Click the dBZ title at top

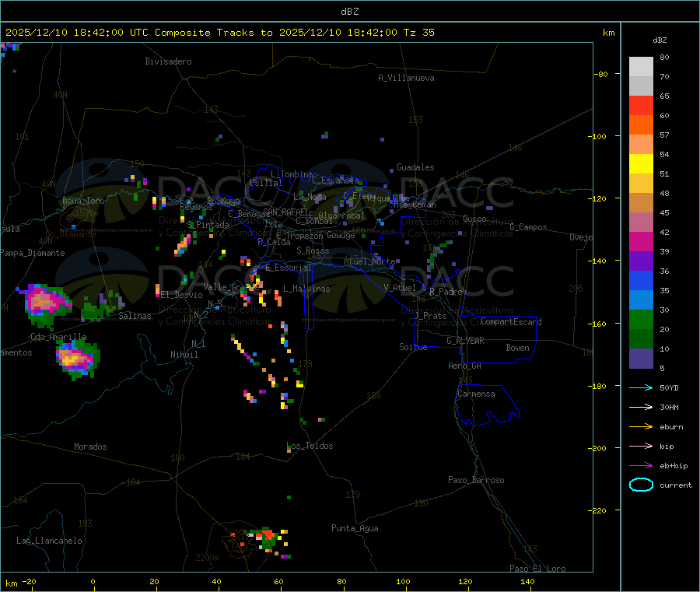tap(349, 12)
